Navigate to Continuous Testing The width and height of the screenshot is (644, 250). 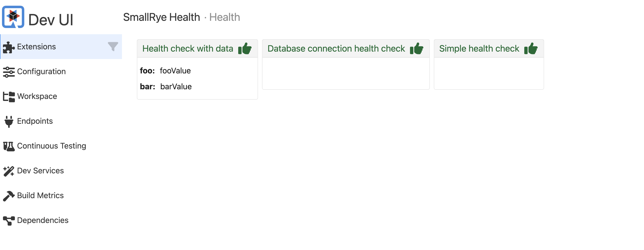52,146
